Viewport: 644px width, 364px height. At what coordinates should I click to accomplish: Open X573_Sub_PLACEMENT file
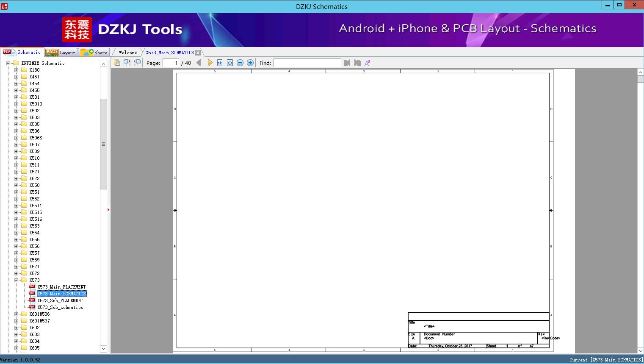click(60, 300)
